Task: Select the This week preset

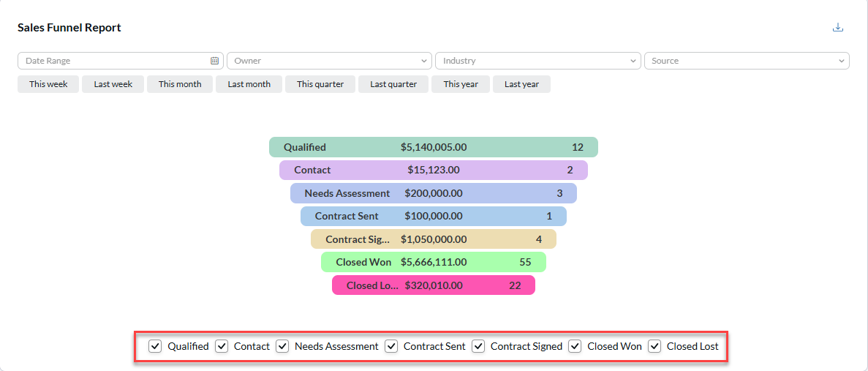Action: point(48,84)
